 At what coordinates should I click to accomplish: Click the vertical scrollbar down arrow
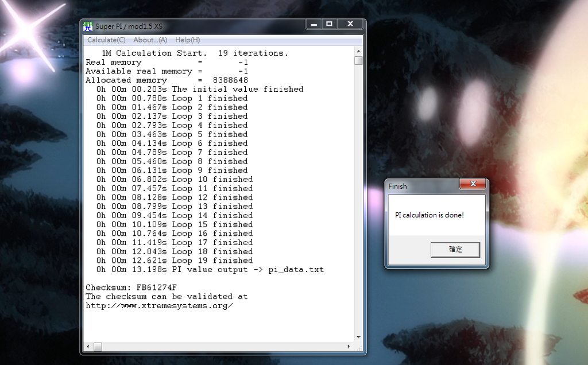(x=358, y=337)
